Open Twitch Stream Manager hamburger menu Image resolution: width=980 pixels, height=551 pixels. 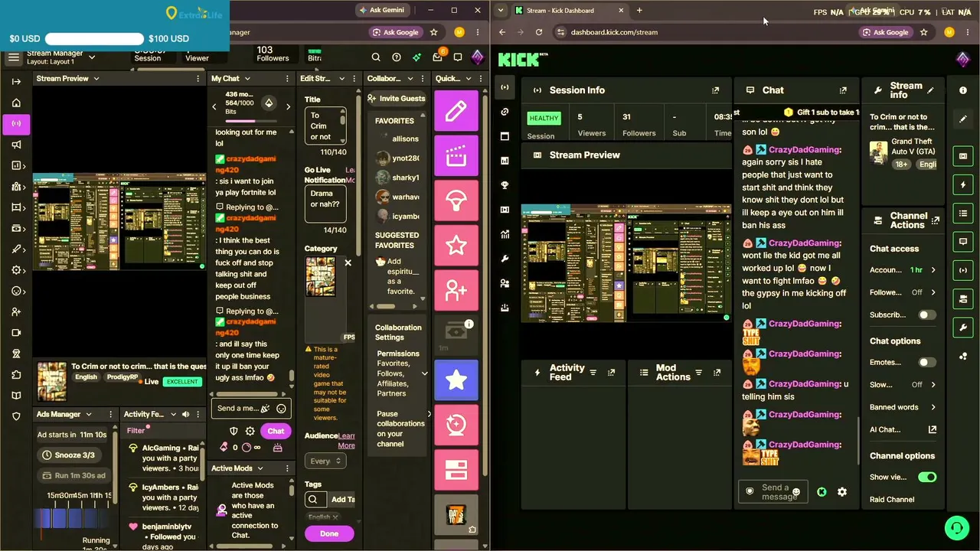(13, 57)
